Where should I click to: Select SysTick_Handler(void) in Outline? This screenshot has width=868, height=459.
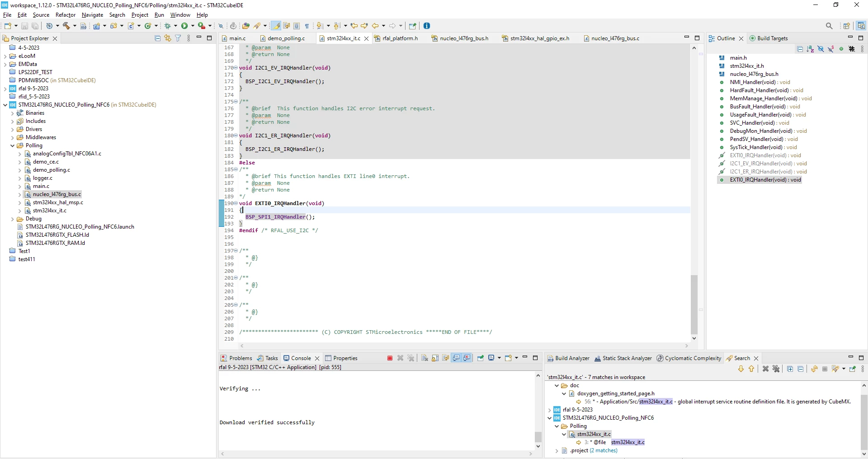pyautogui.click(x=764, y=147)
